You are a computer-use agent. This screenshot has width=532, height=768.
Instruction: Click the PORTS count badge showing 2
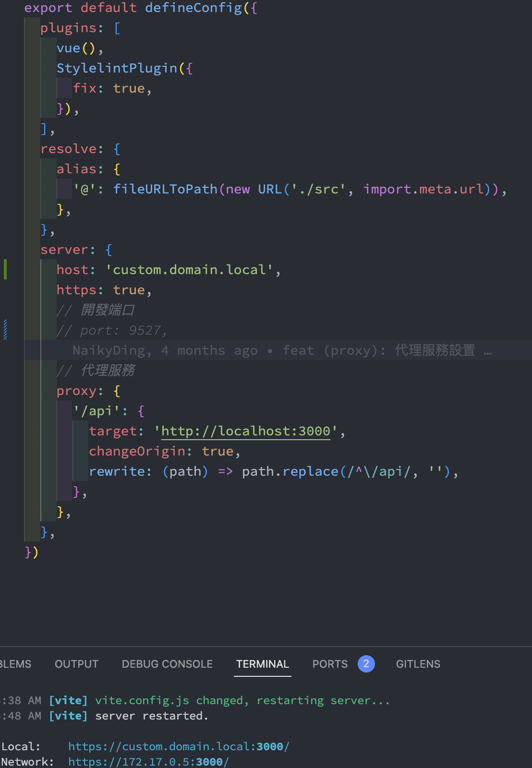tap(366, 664)
